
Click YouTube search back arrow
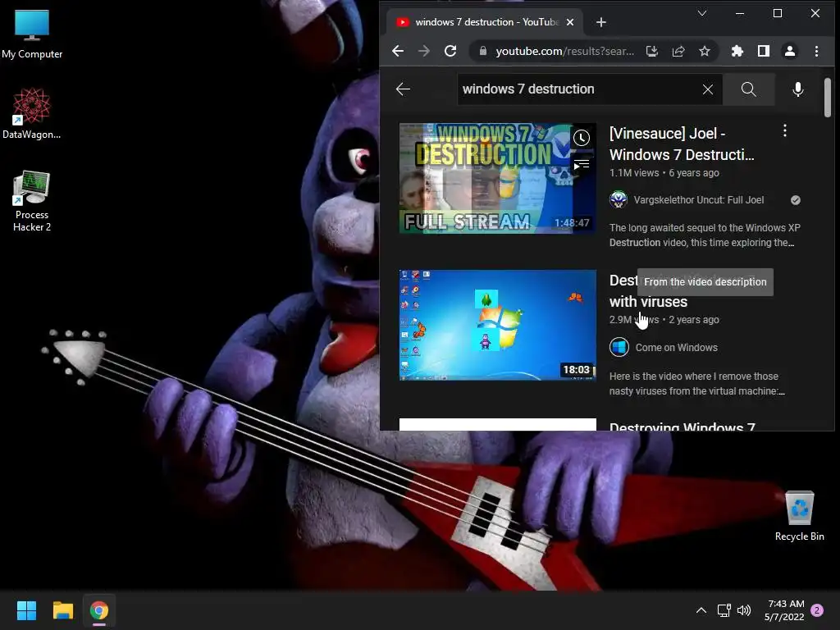tap(403, 89)
